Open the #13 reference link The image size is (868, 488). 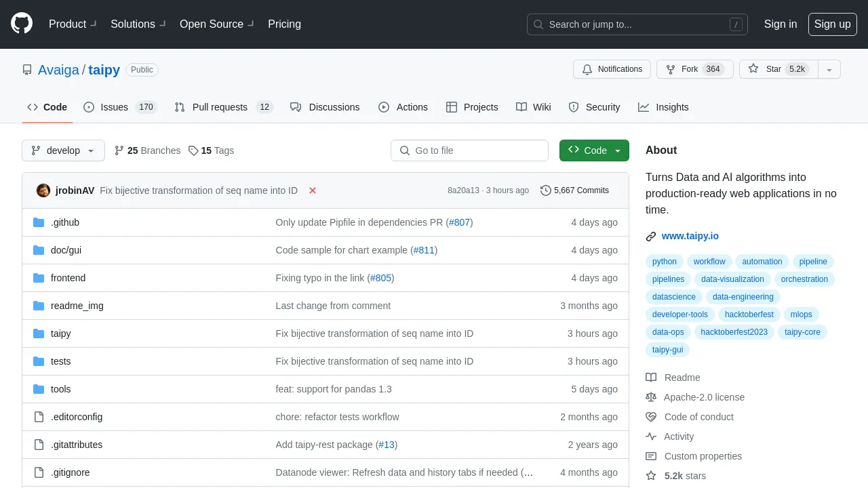[x=386, y=445]
